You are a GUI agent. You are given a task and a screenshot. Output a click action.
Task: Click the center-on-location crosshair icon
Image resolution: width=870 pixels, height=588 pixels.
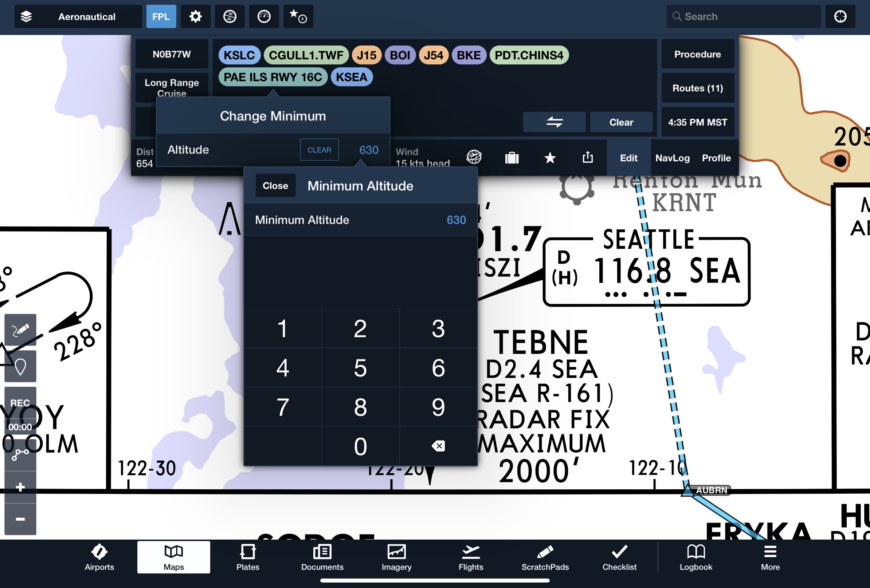[x=840, y=16]
